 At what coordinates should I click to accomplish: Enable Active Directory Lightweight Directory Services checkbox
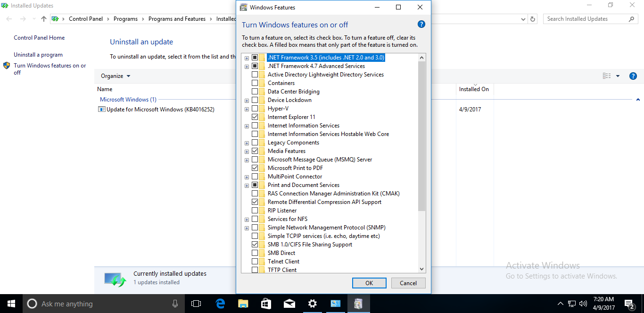pos(255,75)
